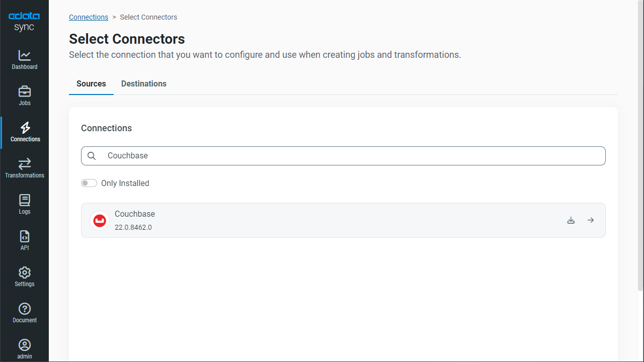This screenshot has width=644, height=362.
Task: Open the Logs book icon
Action: [x=25, y=200]
